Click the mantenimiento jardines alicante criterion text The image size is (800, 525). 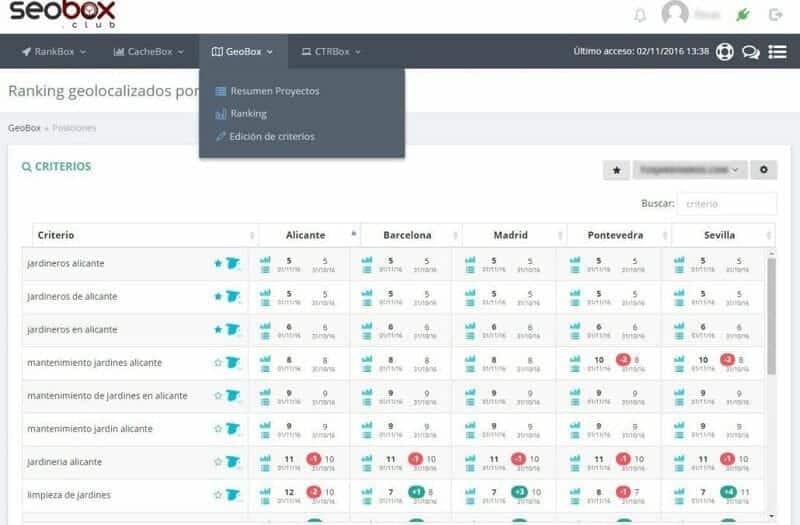[x=94, y=363]
